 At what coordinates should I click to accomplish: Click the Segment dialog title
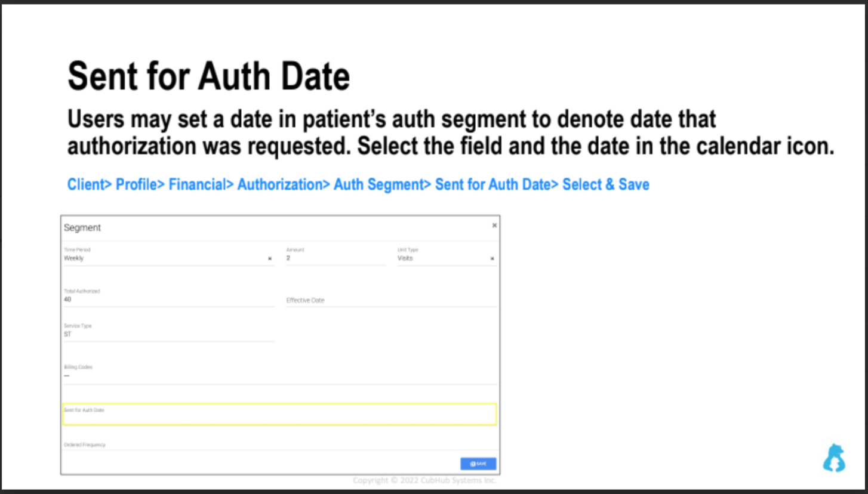82,227
